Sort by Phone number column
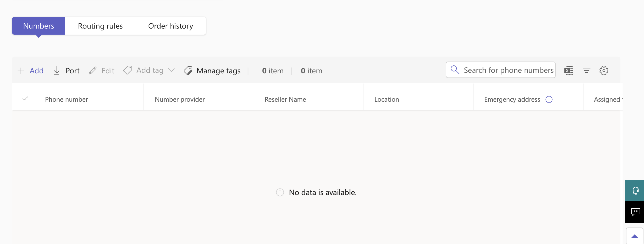Screen dimensions: 644x244 66,99
